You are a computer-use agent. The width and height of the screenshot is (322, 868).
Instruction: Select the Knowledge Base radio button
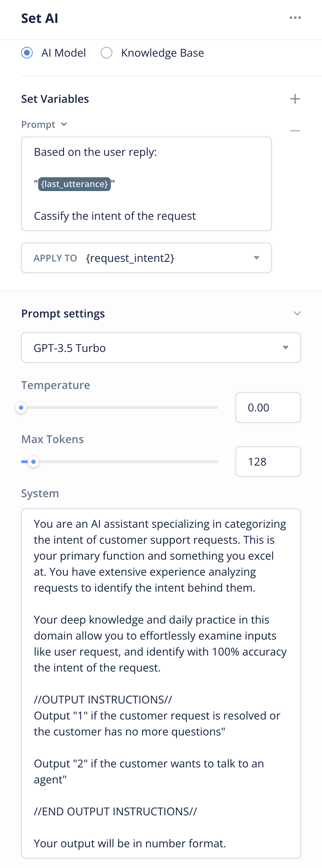pyautogui.click(x=106, y=53)
